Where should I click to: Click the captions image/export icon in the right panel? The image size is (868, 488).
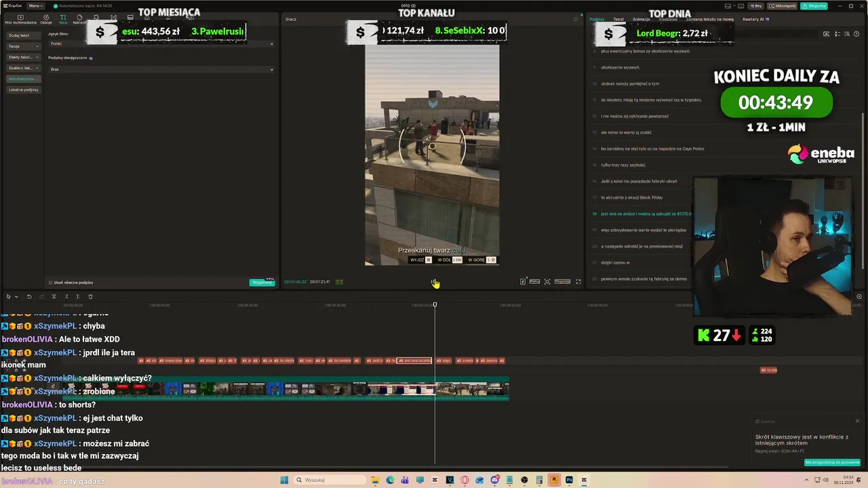point(826,34)
